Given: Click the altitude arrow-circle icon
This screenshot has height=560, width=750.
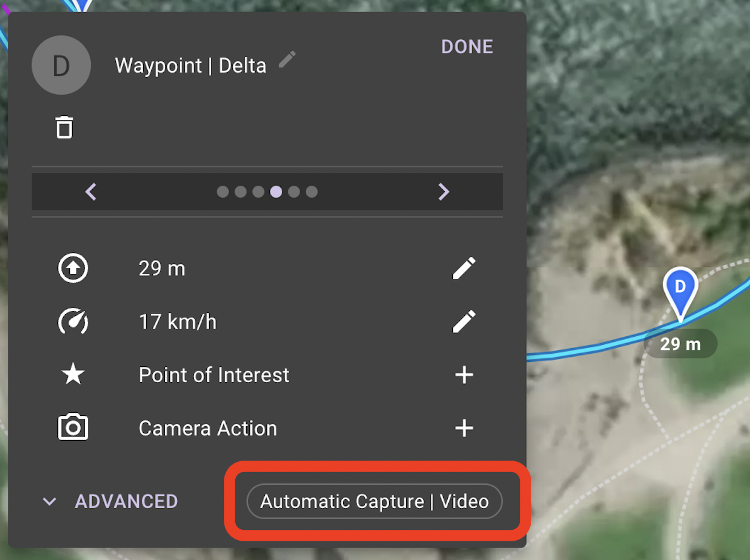Looking at the screenshot, I should [73, 268].
